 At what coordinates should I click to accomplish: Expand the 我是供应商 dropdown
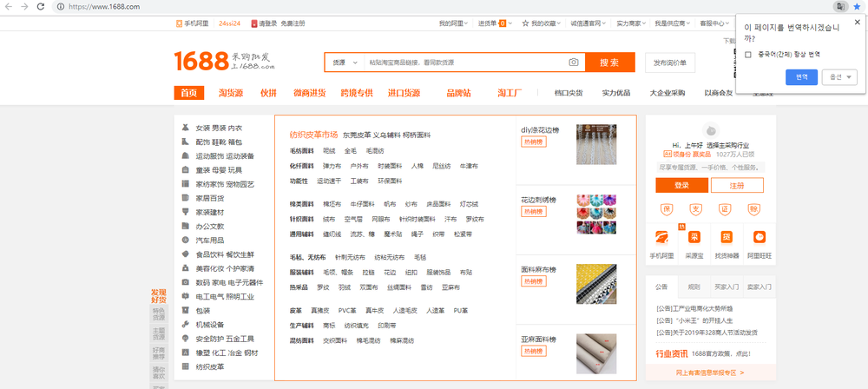click(x=672, y=23)
